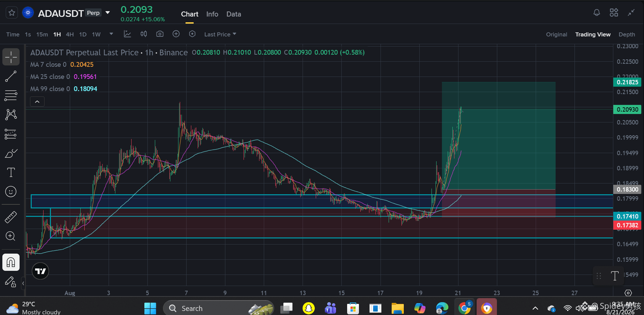Change candlestick chart type
The height and width of the screenshot is (315, 644).
click(144, 34)
